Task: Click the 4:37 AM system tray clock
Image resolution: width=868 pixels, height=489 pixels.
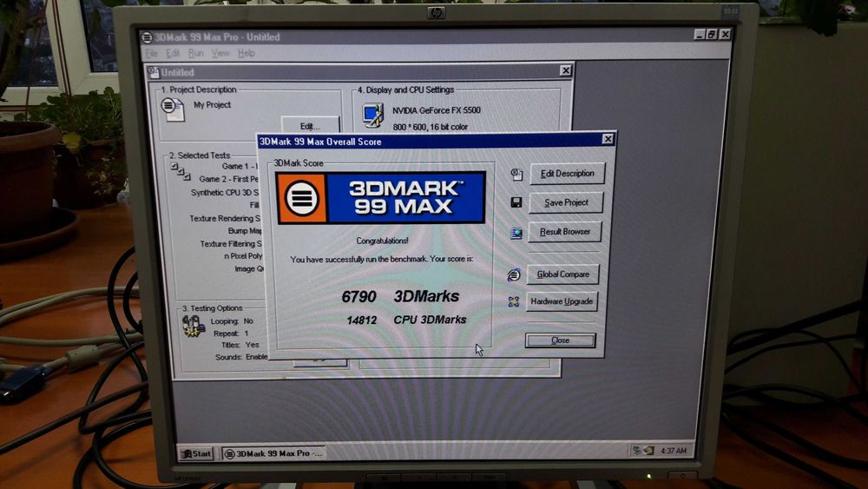Action: coord(674,451)
